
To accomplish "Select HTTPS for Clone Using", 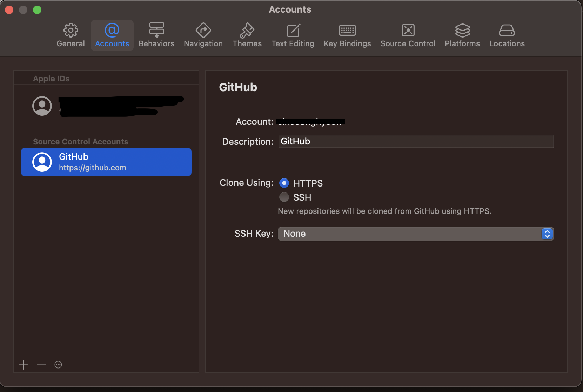I will tap(284, 183).
